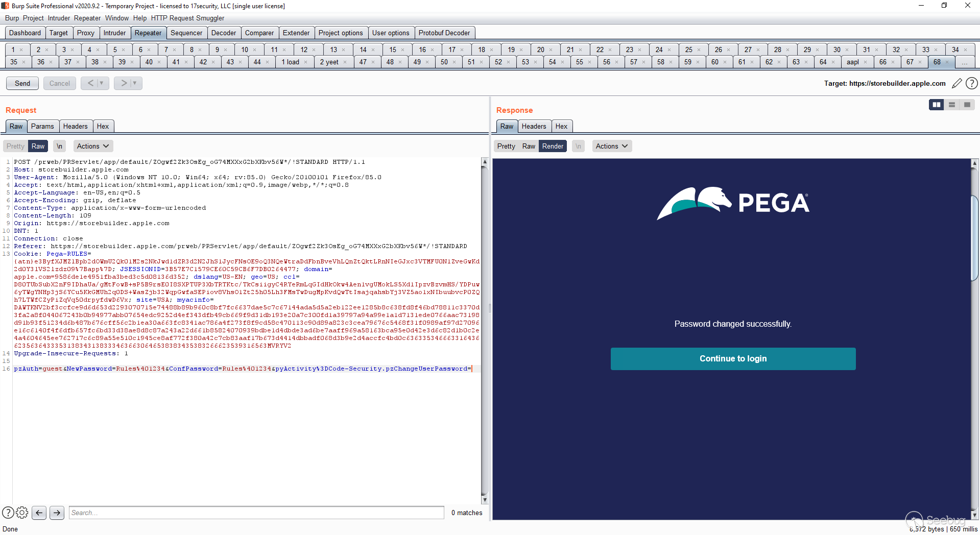Switch to side-by-side layout view icon
The width and height of the screenshot is (980, 535).
tap(937, 105)
